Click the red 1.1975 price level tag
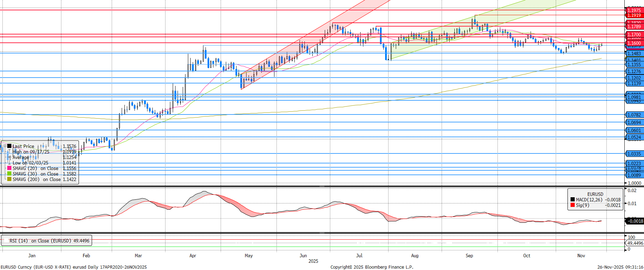 [x=634, y=10]
